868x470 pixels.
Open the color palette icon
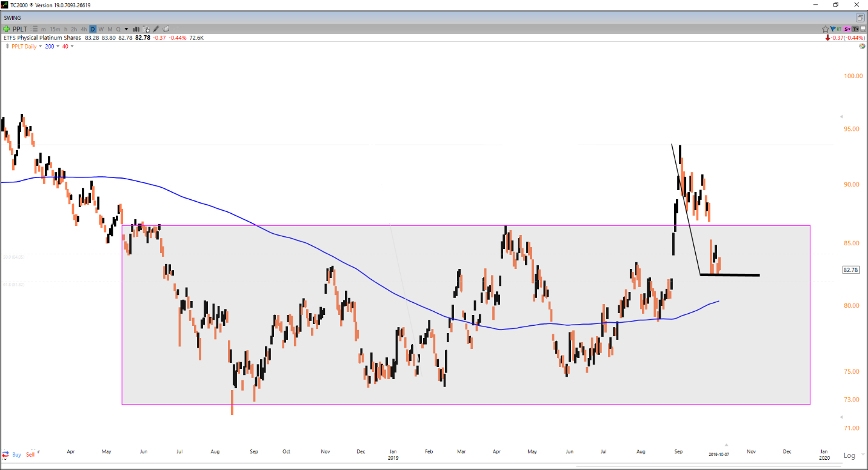click(x=862, y=46)
